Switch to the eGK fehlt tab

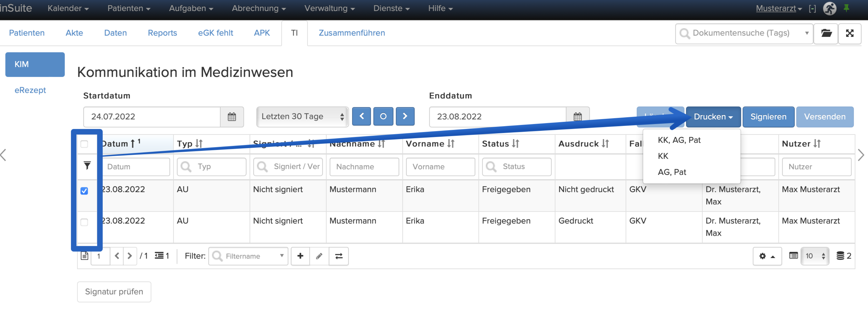(215, 33)
